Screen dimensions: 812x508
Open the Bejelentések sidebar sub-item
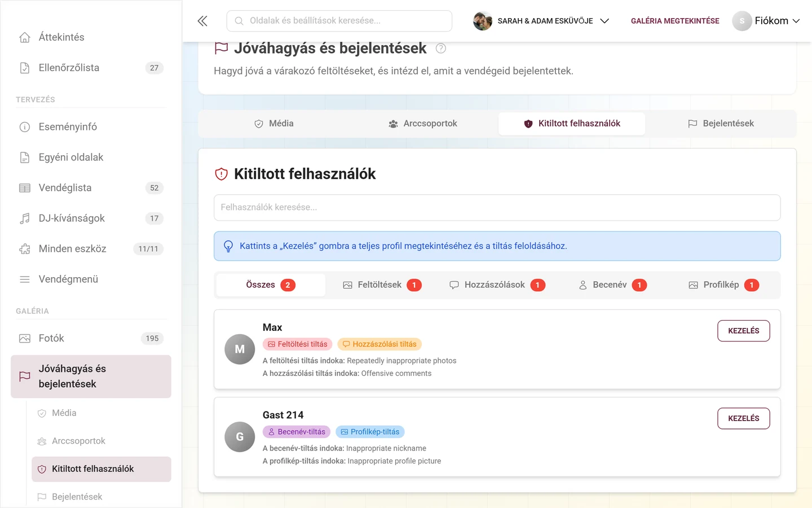point(101,497)
